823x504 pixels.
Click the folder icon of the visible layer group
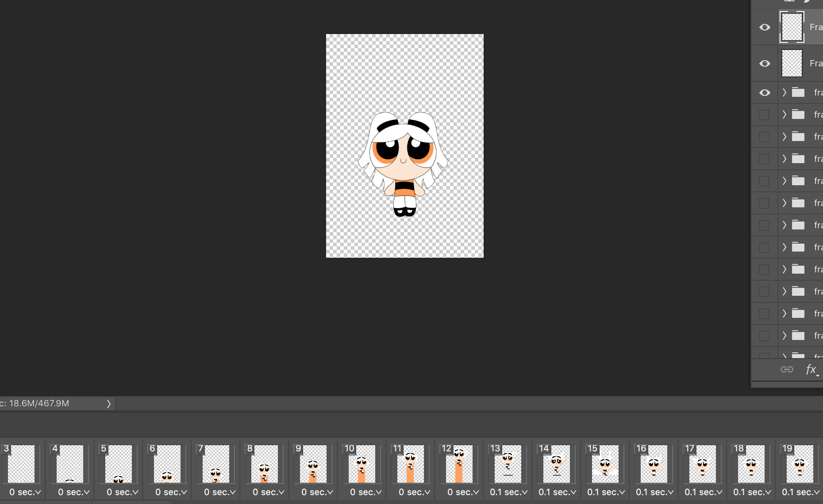point(798,92)
